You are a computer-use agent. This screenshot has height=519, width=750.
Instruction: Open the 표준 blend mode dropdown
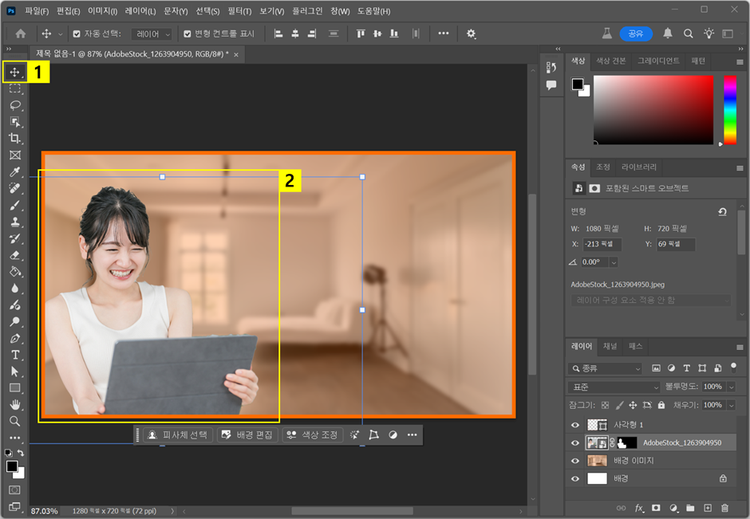pyautogui.click(x=614, y=386)
